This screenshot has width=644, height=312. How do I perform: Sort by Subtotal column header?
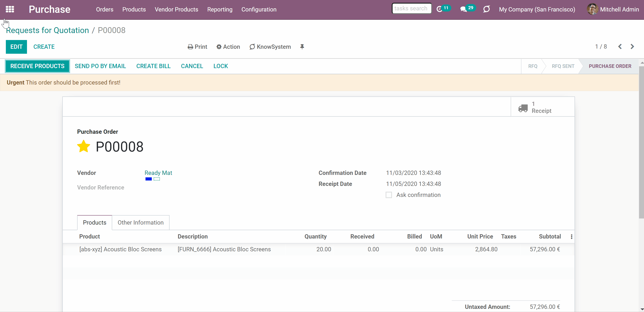click(550, 236)
